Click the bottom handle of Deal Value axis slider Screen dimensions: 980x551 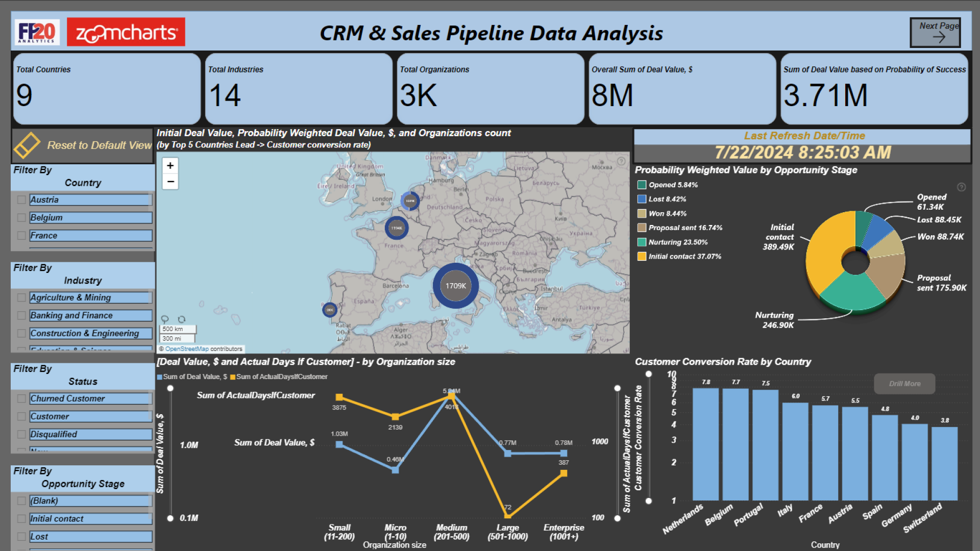pyautogui.click(x=170, y=518)
